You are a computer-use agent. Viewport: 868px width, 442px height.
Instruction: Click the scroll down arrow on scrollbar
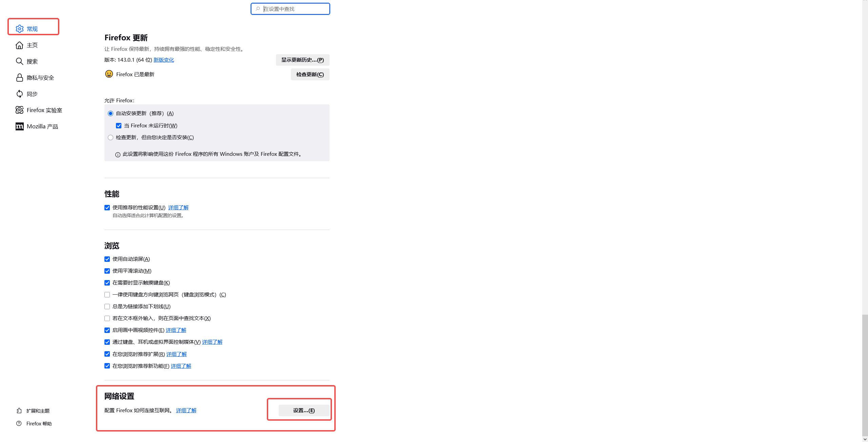[865, 439]
